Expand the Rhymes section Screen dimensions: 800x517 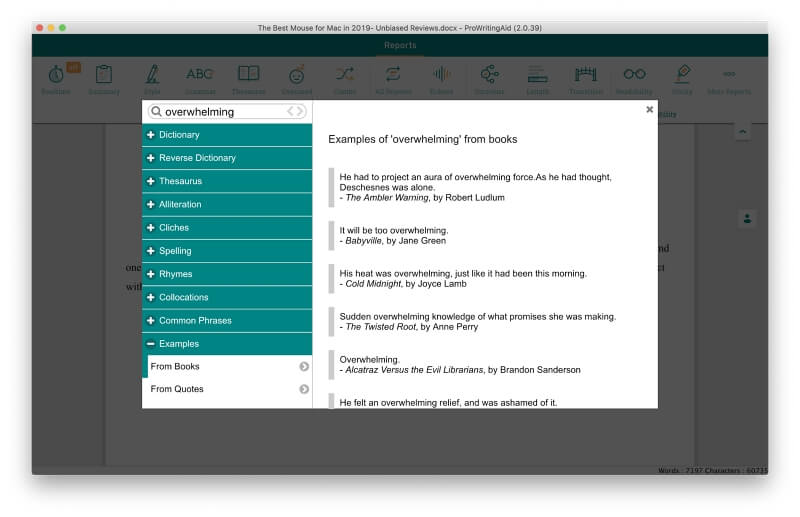pyautogui.click(x=227, y=274)
